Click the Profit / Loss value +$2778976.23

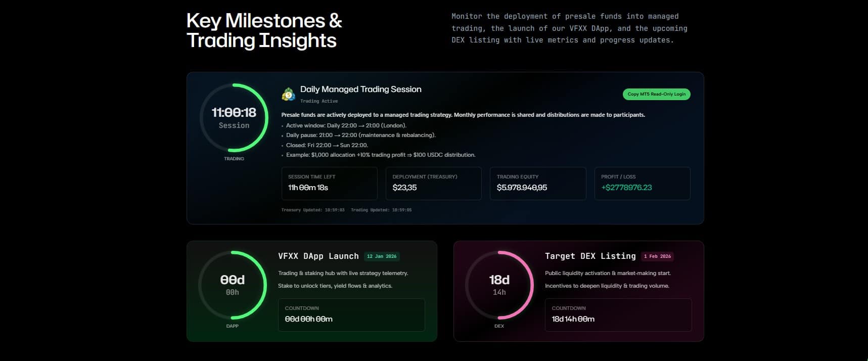(x=626, y=188)
